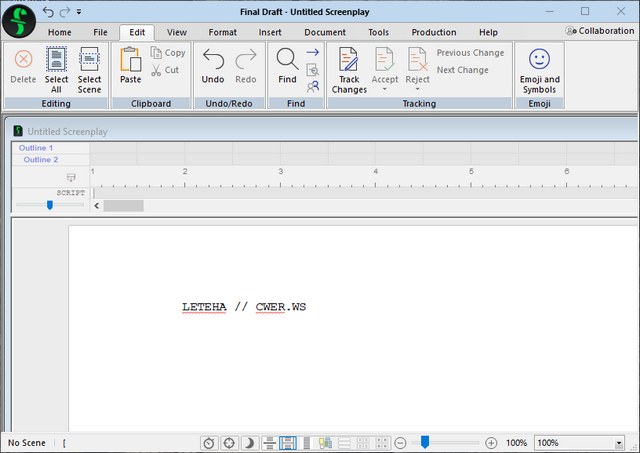Viewport: 640px width, 453px height.
Task: Toggle night mode moon icon
Action: tap(249, 443)
